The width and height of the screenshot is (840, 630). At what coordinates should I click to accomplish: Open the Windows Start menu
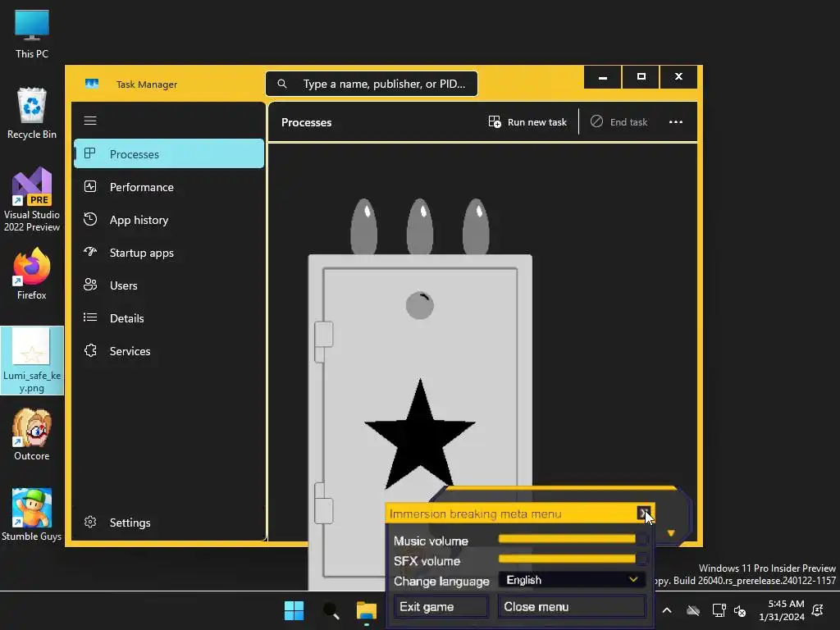[x=294, y=610]
